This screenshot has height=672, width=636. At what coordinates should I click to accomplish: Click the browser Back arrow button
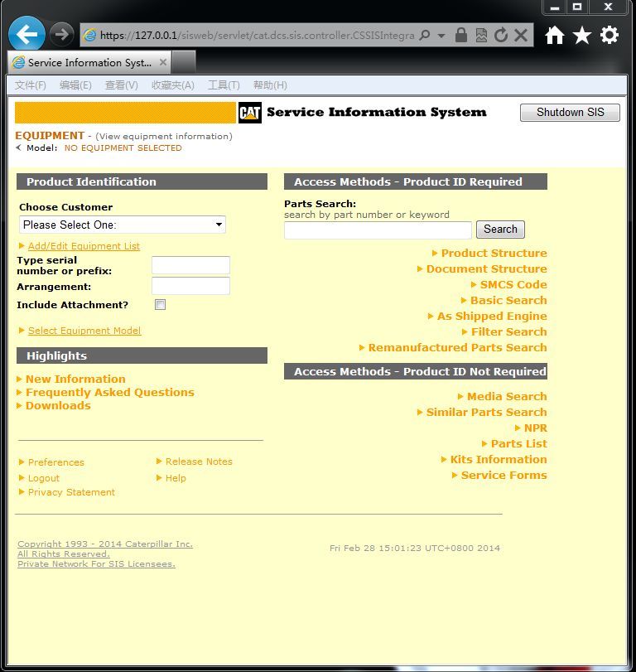[x=26, y=34]
